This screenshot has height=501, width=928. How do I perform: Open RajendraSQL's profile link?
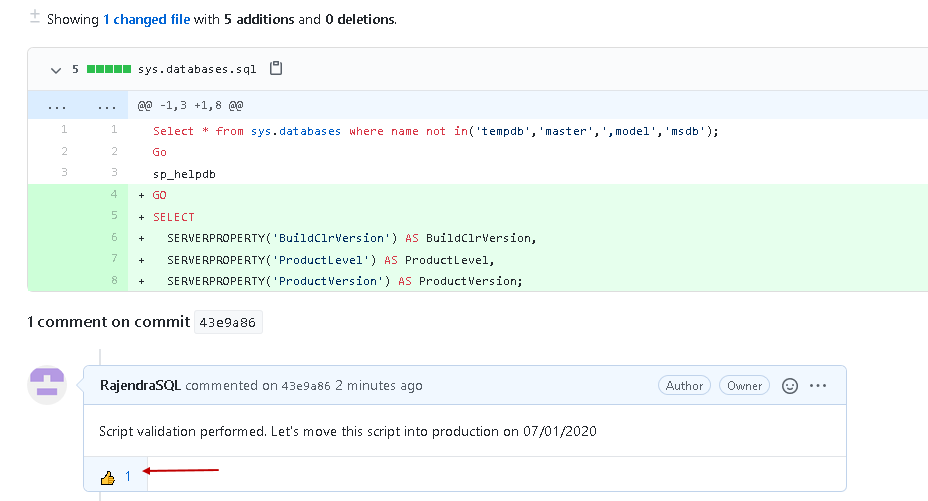[x=141, y=385]
